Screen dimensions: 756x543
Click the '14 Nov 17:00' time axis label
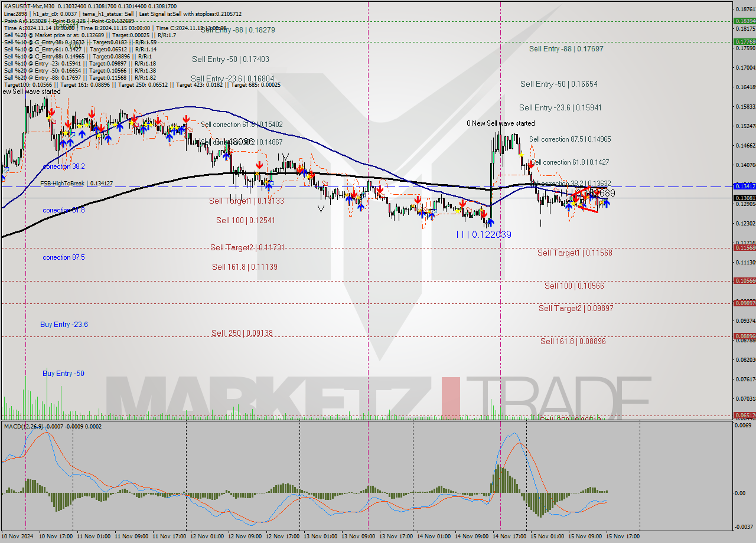pyautogui.click(x=510, y=537)
